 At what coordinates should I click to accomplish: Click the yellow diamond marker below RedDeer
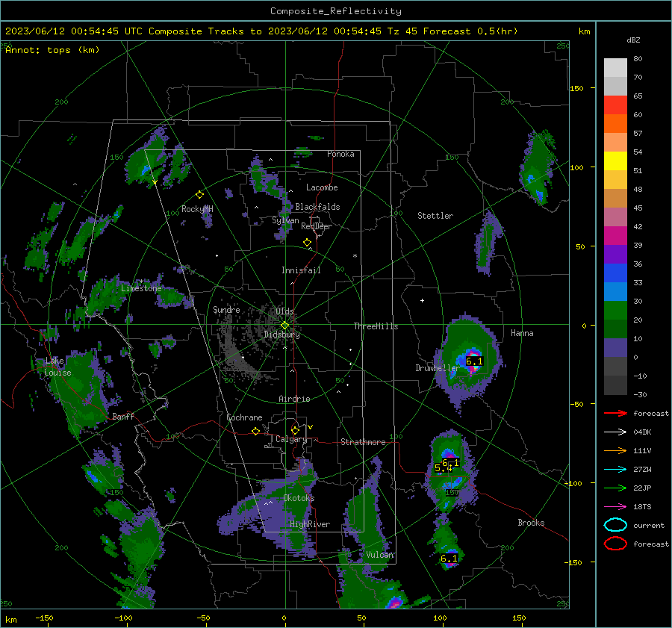point(307,243)
